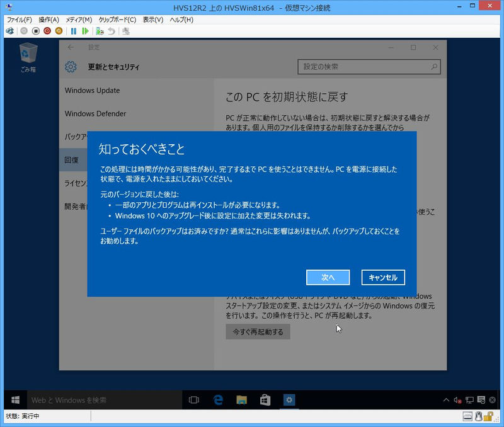This screenshot has height=427, width=504.
Task: Open File Explorer from the taskbar
Action: pyautogui.click(x=241, y=400)
